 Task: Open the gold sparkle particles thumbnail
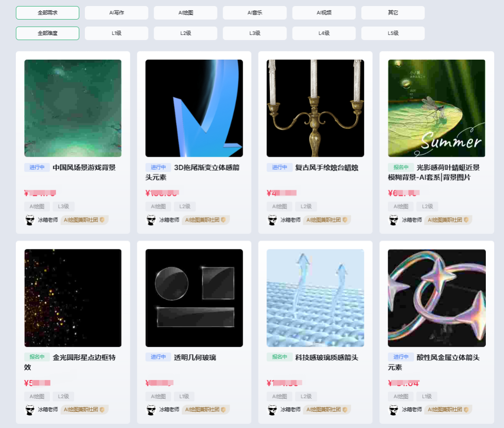coord(73,298)
